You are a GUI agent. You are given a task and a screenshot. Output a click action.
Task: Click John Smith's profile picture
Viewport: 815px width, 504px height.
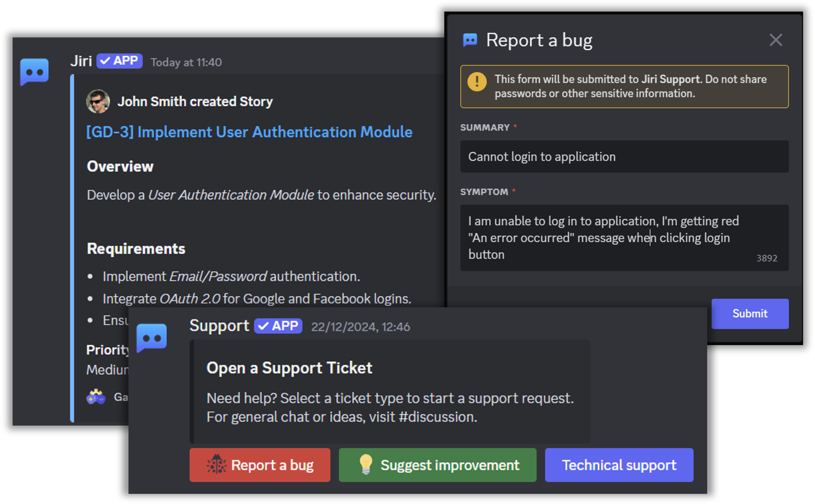[98, 101]
